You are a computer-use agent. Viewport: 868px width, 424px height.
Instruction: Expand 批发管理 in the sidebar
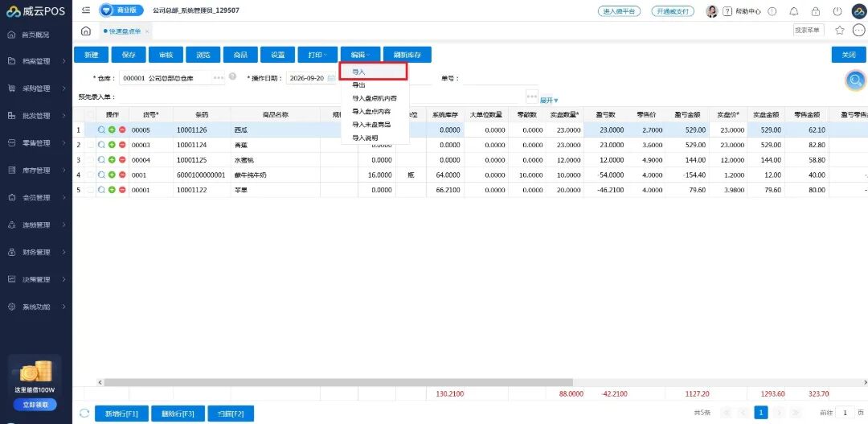click(x=36, y=116)
